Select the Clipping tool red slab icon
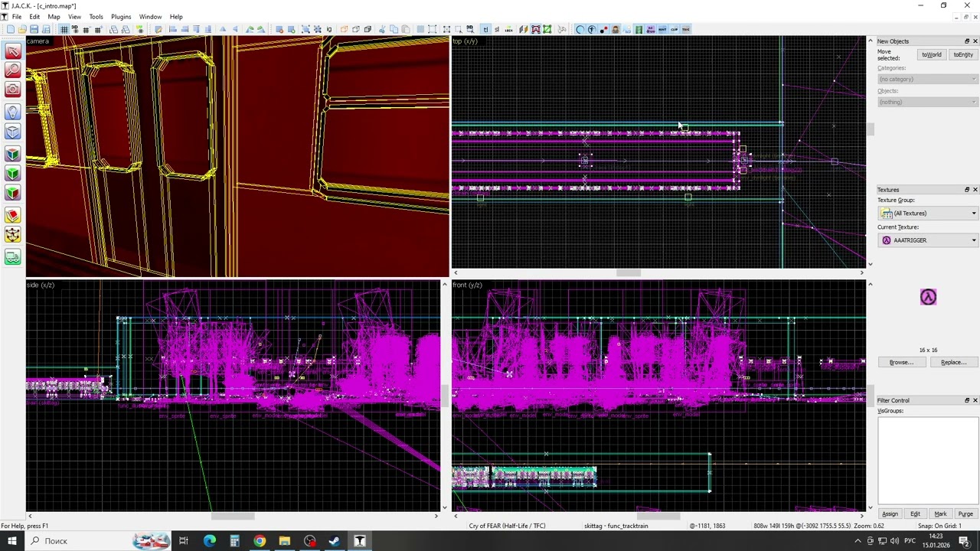The width and height of the screenshot is (980, 551). point(12,216)
